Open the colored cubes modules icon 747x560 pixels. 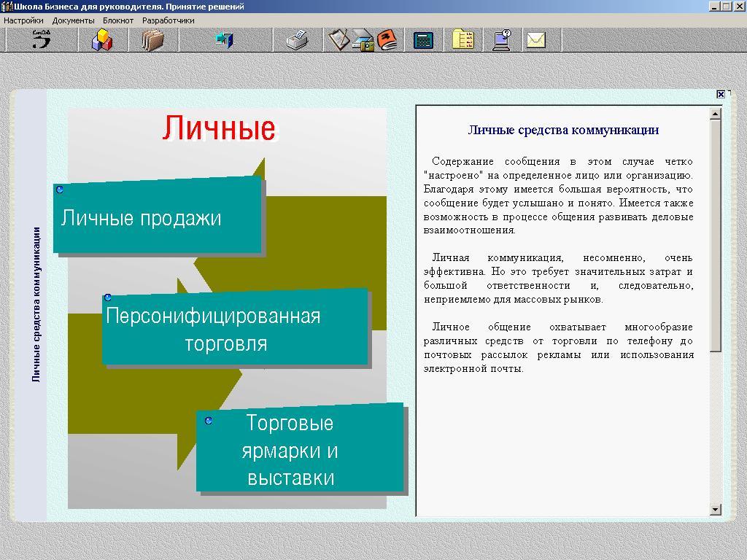[x=102, y=39]
